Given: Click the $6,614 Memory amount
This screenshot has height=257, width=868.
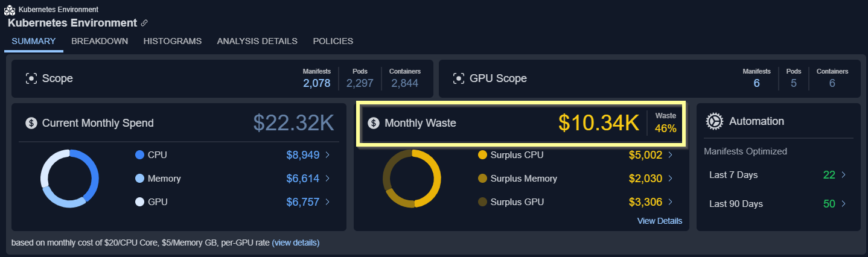Looking at the screenshot, I should (303, 179).
